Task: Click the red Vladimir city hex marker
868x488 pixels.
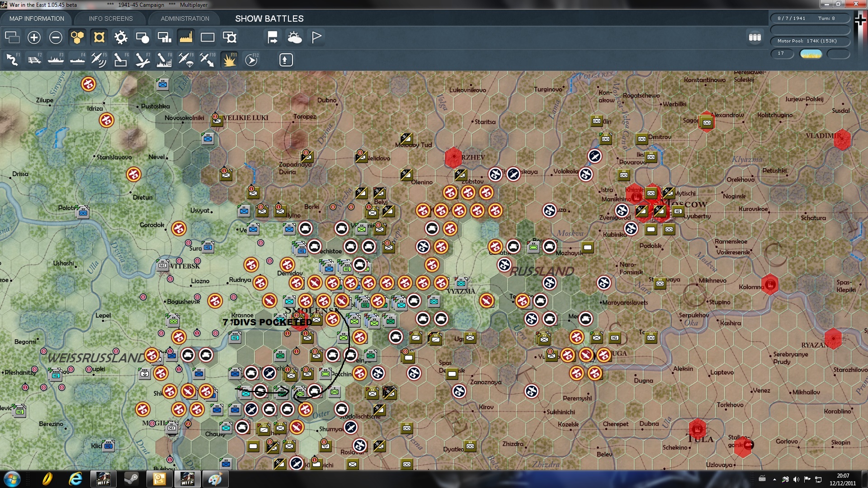Action: 842,140
